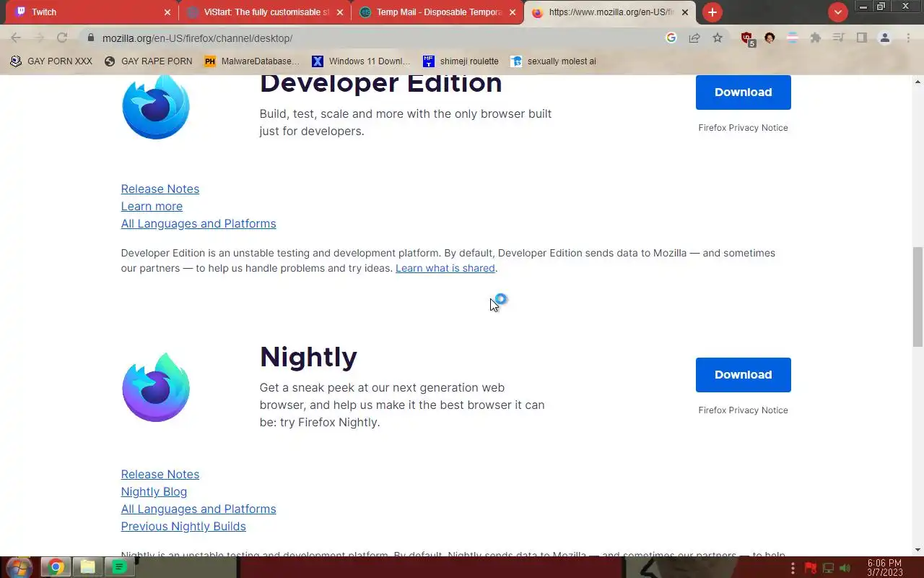Click the scrollbar down arrow
924x578 pixels.
click(x=918, y=550)
